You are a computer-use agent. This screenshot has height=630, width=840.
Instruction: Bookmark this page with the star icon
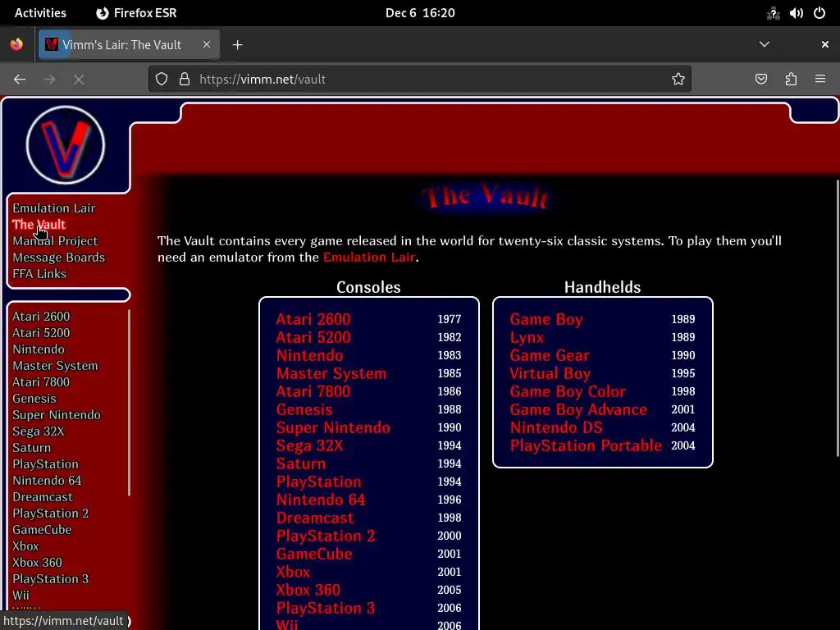(x=678, y=80)
